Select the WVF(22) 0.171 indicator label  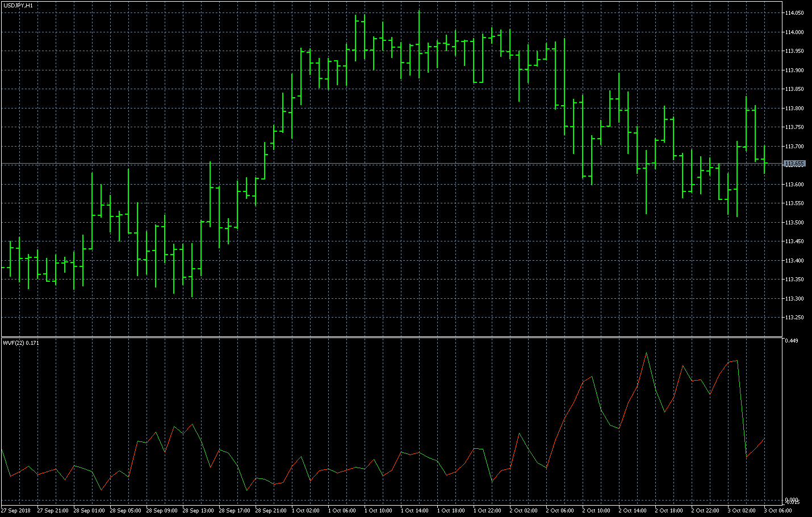click(21, 343)
